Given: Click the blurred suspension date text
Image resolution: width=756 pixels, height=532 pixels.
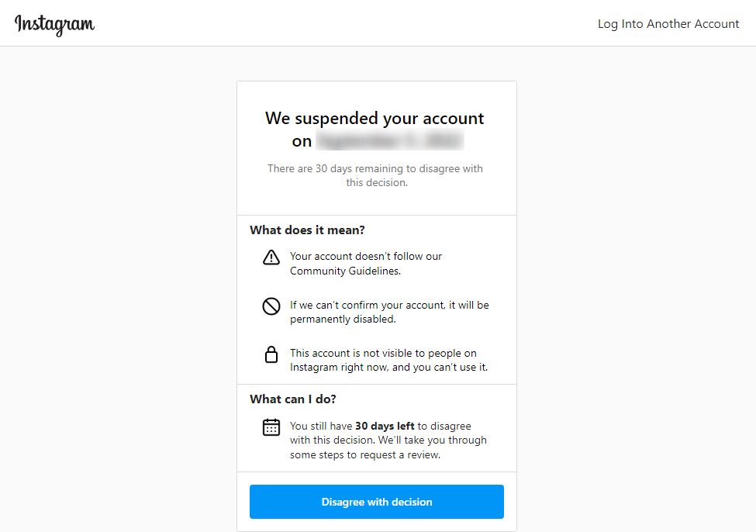Looking at the screenshot, I should [389, 141].
